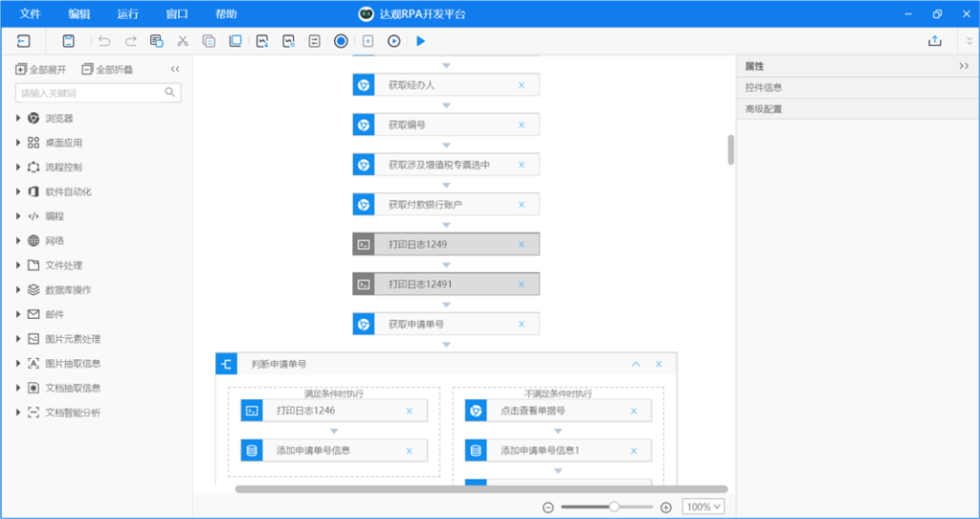
Task: Click the 全部展开 button
Action: (x=41, y=70)
